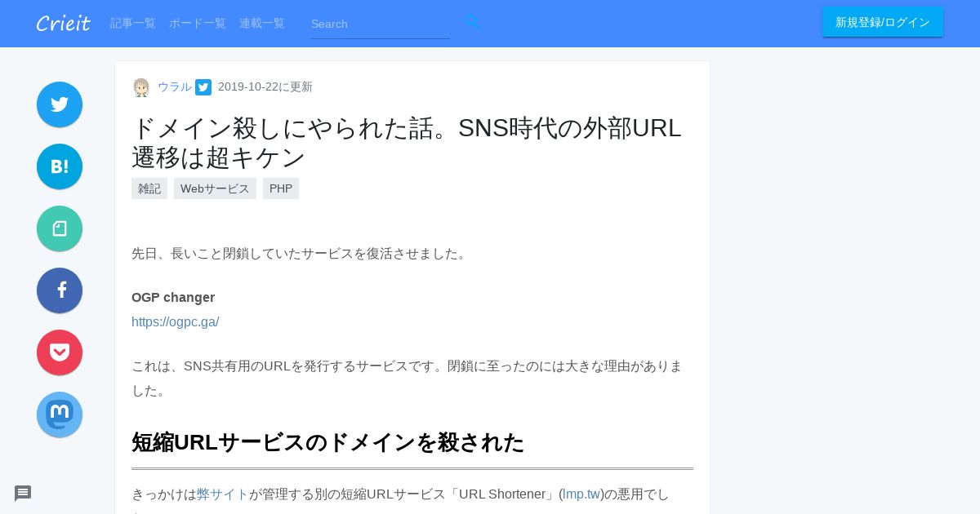Click the teal note share icon
The height and width of the screenshot is (514, 980).
click(60, 228)
